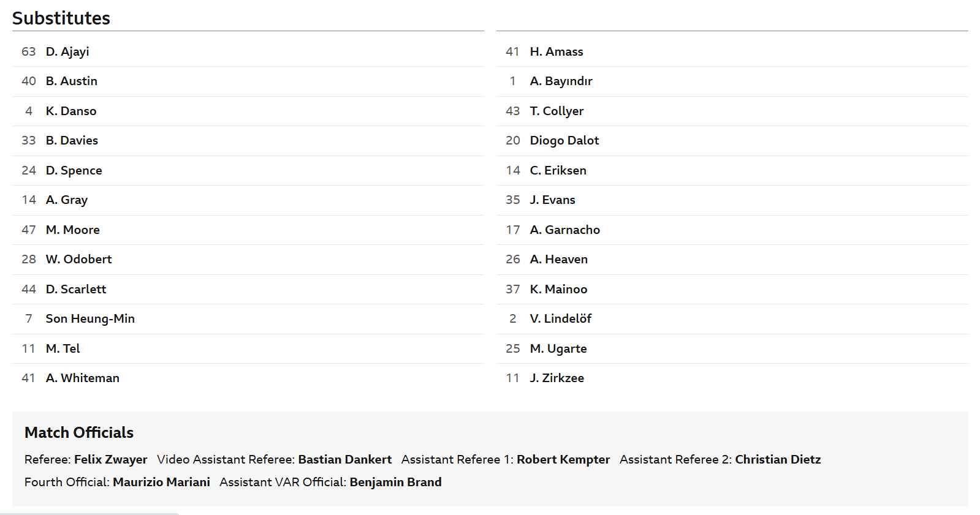
Task: Click A. Garnacho's name
Action: point(564,230)
